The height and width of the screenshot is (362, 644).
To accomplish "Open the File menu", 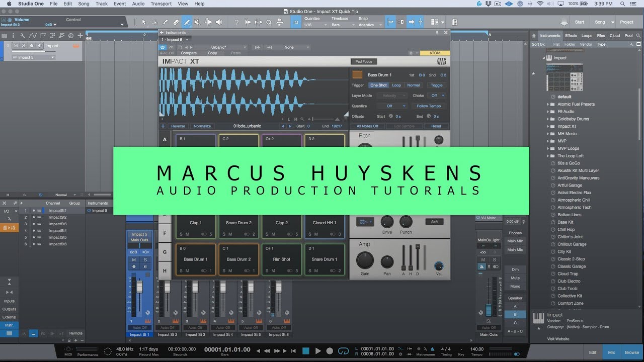I will tap(53, 4).
